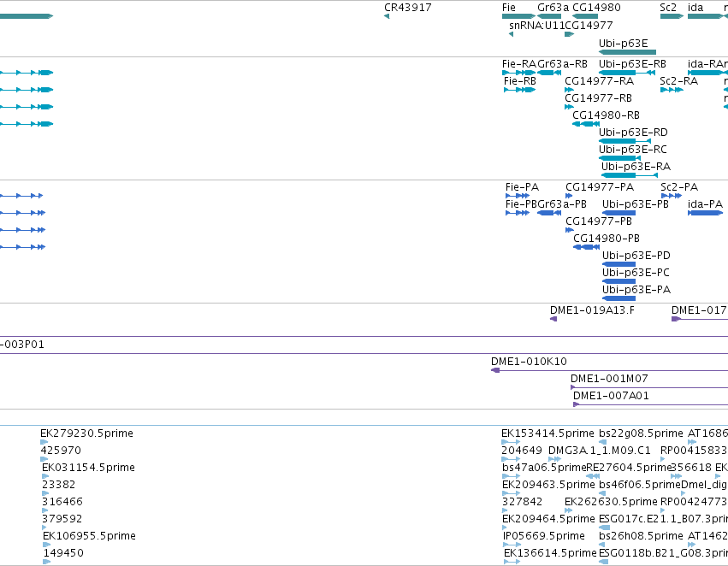
Task: Click the EK279230.5prime EST label
Action: coord(86,433)
